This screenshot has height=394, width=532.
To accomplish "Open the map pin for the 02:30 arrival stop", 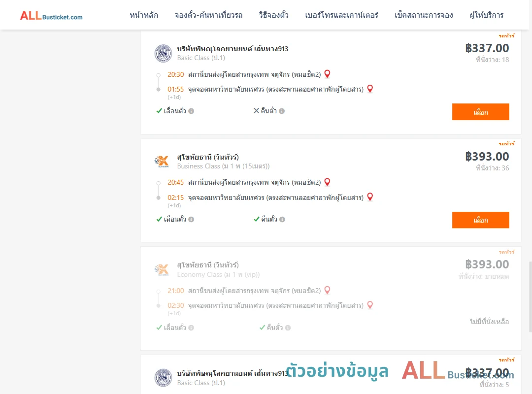I will (370, 305).
